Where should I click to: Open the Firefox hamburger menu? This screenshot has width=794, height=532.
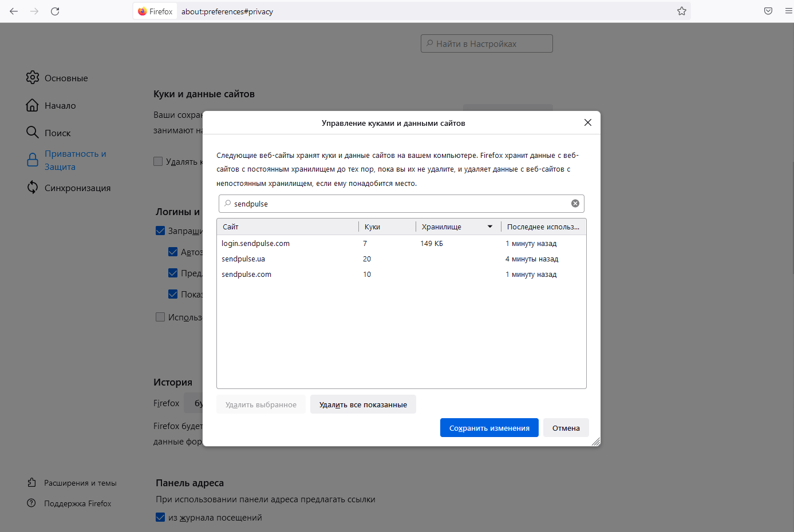tap(789, 11)
